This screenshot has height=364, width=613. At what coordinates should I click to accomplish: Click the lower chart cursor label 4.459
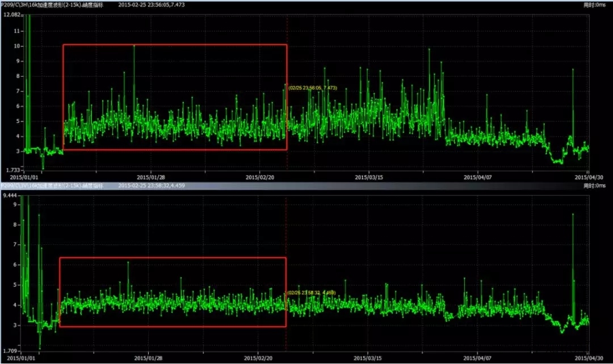[x=312, y=293]
